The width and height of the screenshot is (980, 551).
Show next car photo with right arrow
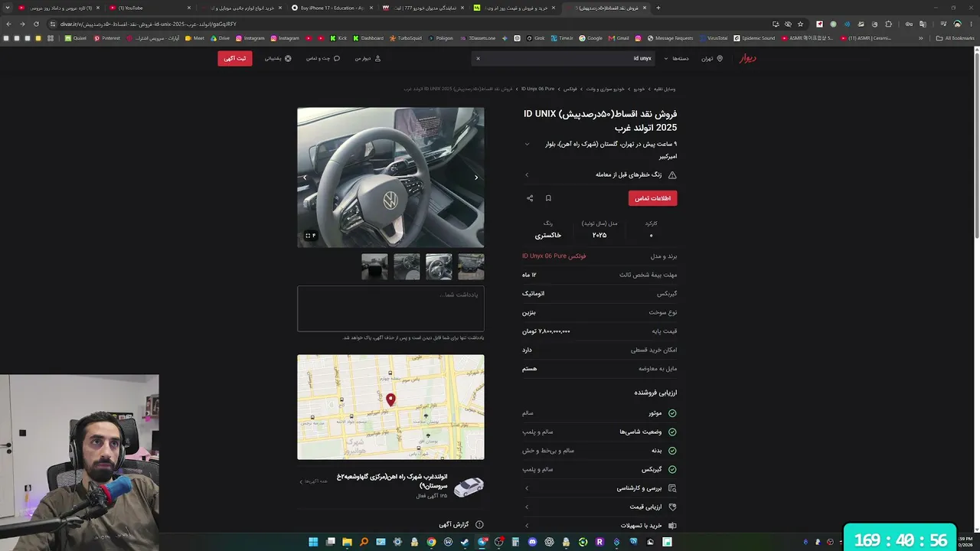(x=476, y=178)
